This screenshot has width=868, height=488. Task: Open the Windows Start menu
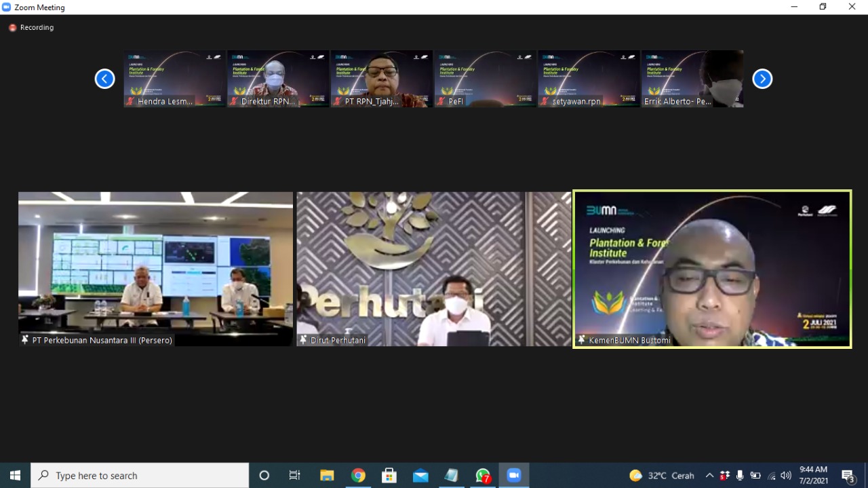[x=15, y=475]
